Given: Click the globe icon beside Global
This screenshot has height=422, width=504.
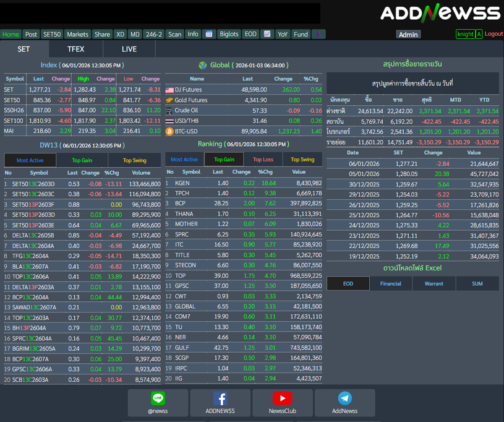Looking at the screenshot, I should 203,65.
